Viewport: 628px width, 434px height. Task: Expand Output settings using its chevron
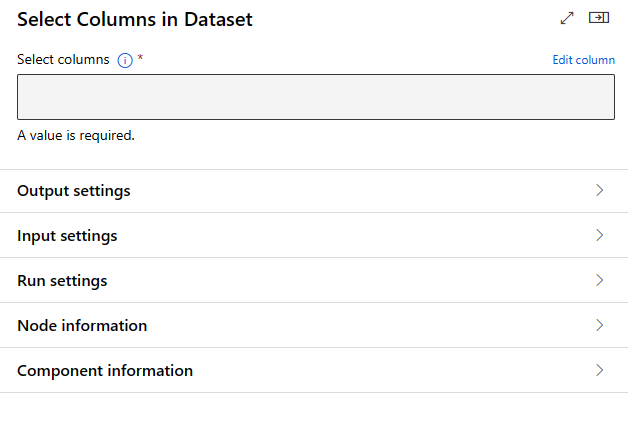coord(600,191)
